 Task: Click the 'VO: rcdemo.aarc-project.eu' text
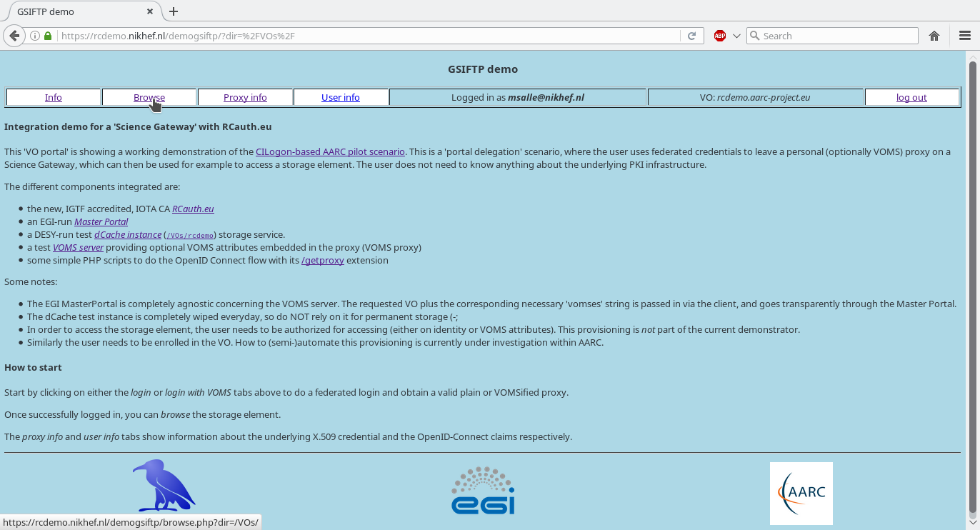tap(755, 97)
